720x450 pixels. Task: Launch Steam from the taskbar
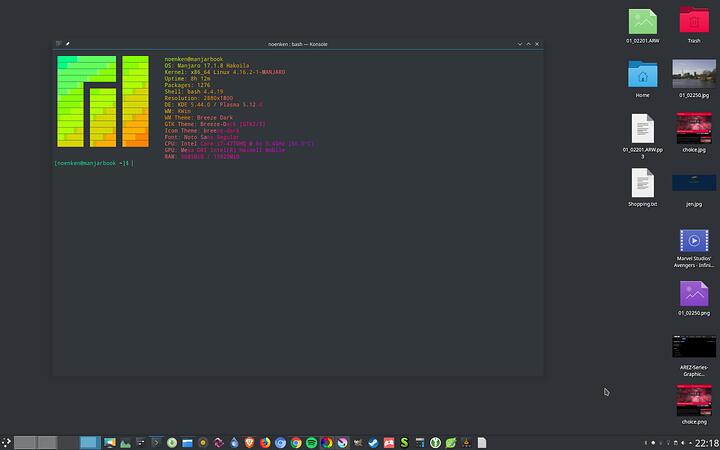(373, 443)
